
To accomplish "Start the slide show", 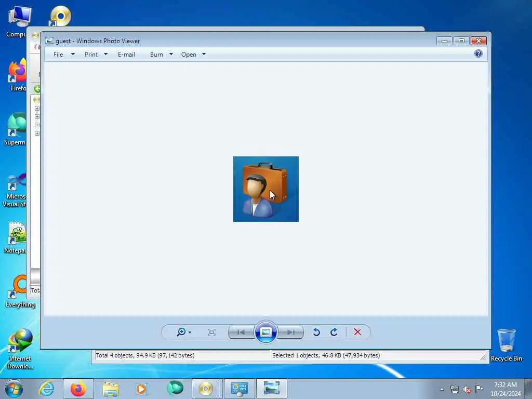I will click(x=265, y=332).
